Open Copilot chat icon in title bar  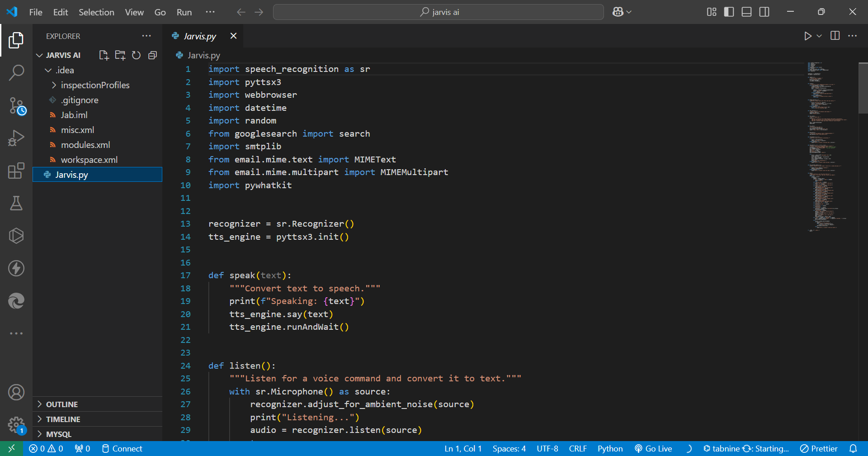pyautogui.click(x=618, y=12)
